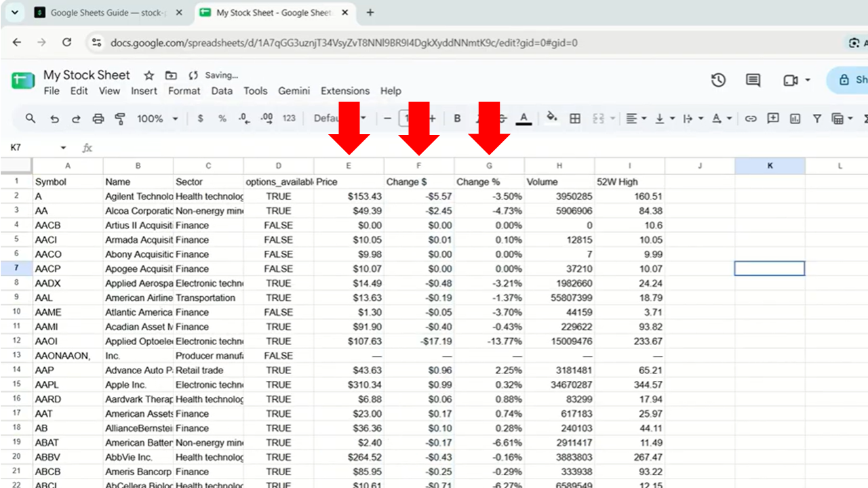Open the filter views dropdown
Screen dimensions: 868x488
(x=842, y=119)
